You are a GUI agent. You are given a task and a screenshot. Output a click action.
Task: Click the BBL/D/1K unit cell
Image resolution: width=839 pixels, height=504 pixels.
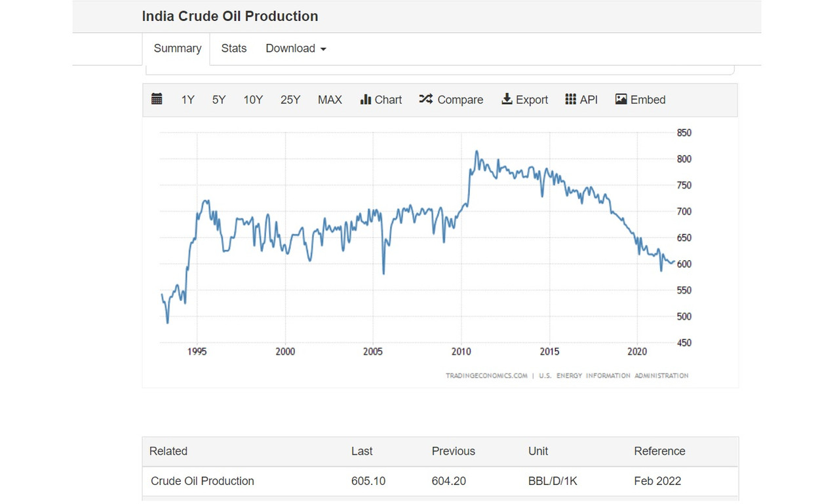coord(553,481)
